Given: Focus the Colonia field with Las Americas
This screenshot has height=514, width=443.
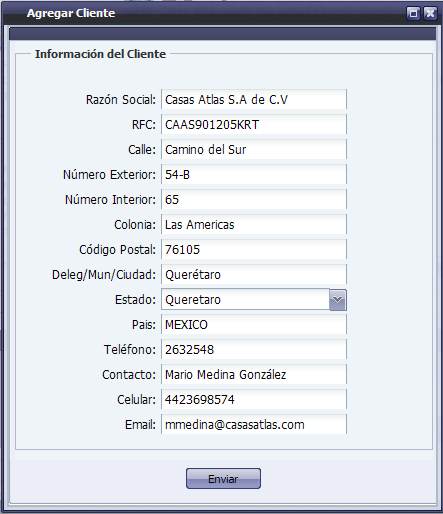Looking at the screenshot, I should pyautogui.click(x=254, y=224).
